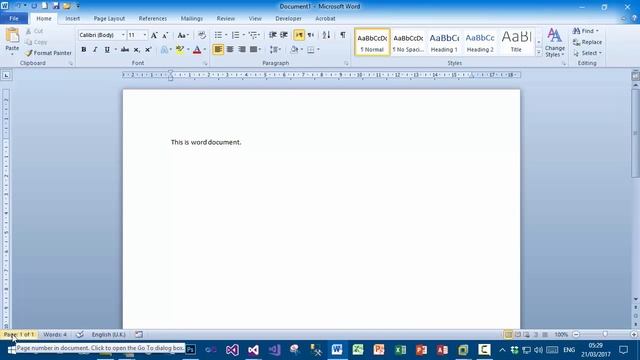This screenshot has height=360, width=640.
Task: Expand the Styles gallery More arrow
Action: coord(539,53)
